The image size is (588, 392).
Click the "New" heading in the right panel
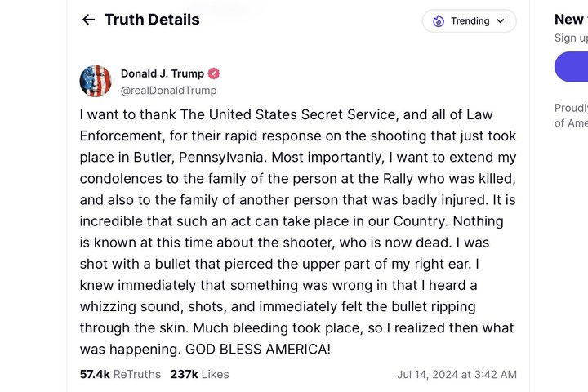569,19
